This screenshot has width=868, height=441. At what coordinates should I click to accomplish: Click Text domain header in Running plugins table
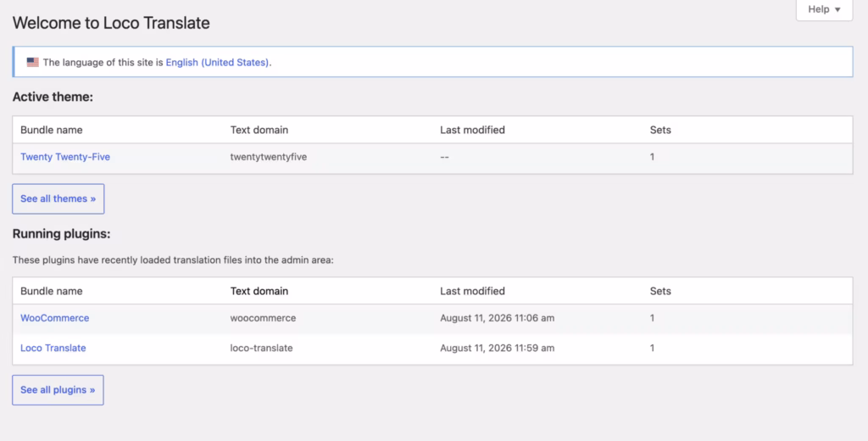point(259,292)
